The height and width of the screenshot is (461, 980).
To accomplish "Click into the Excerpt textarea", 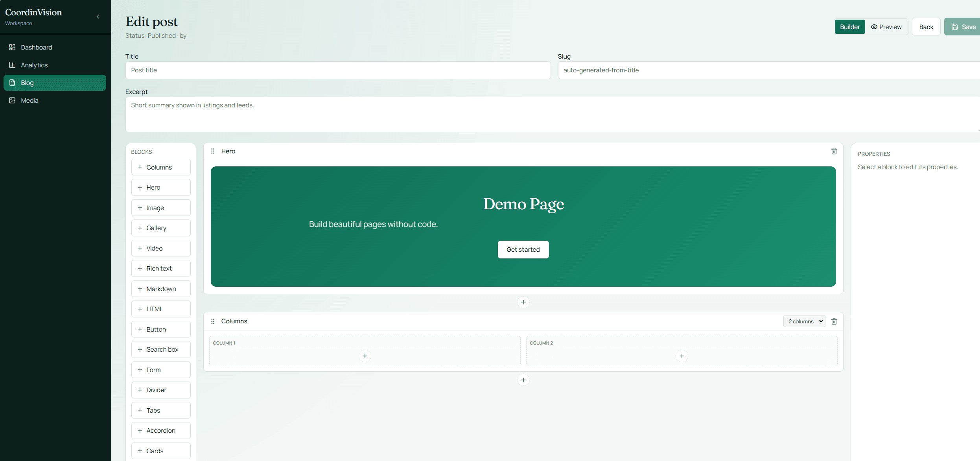I will click(x=553, y=114).
